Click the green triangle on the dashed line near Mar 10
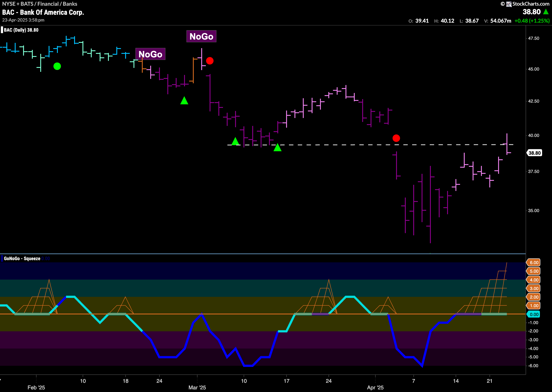The width and height of the screenshot is (552, 392). click(235, 141)
